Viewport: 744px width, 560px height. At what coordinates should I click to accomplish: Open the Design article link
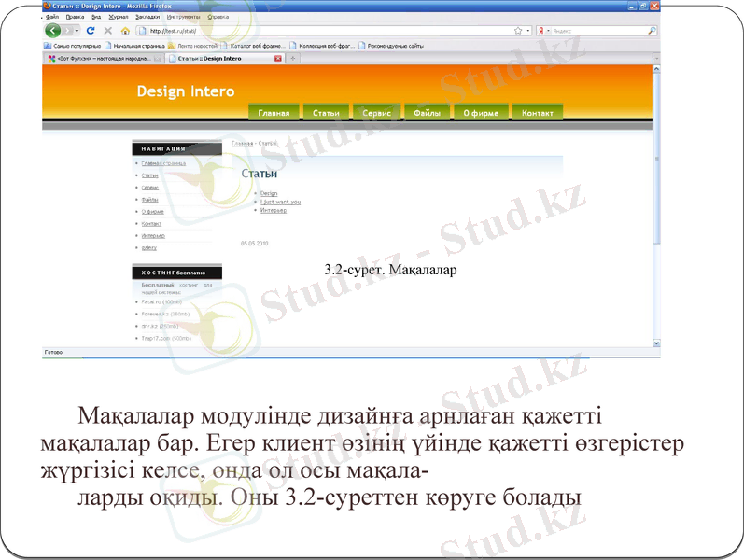pyautogui.click(x=269, y=193)
